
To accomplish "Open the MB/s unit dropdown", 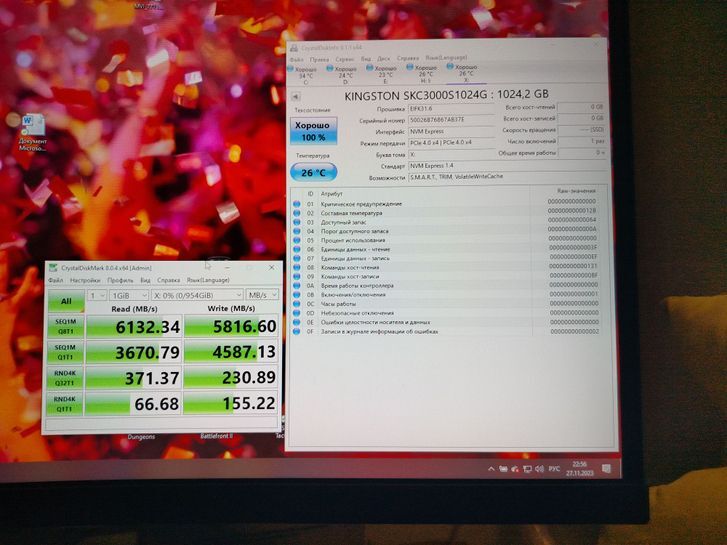I will click(x=260, y=296).
